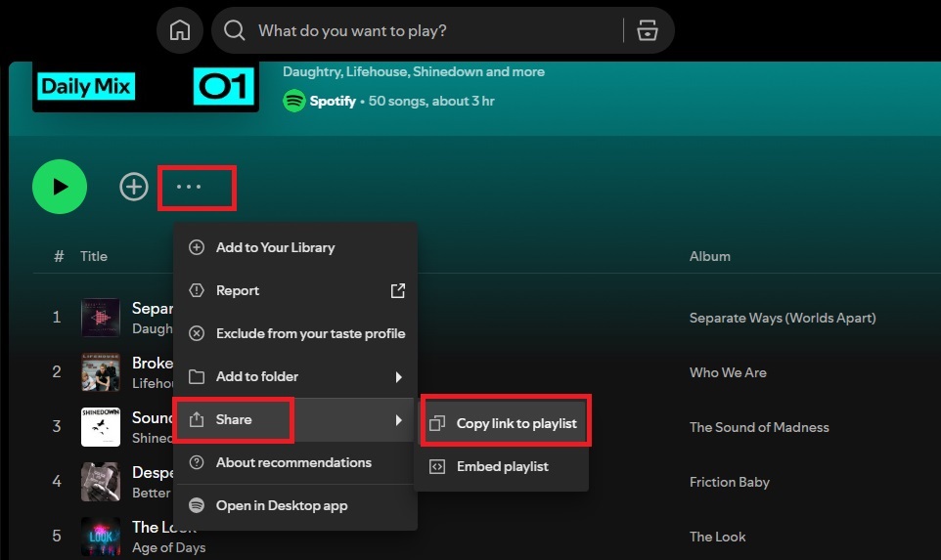Viewport: 941px width, 560px height.
Task: Click the copy icon beside Copy link
Action: tap(437, 423)
